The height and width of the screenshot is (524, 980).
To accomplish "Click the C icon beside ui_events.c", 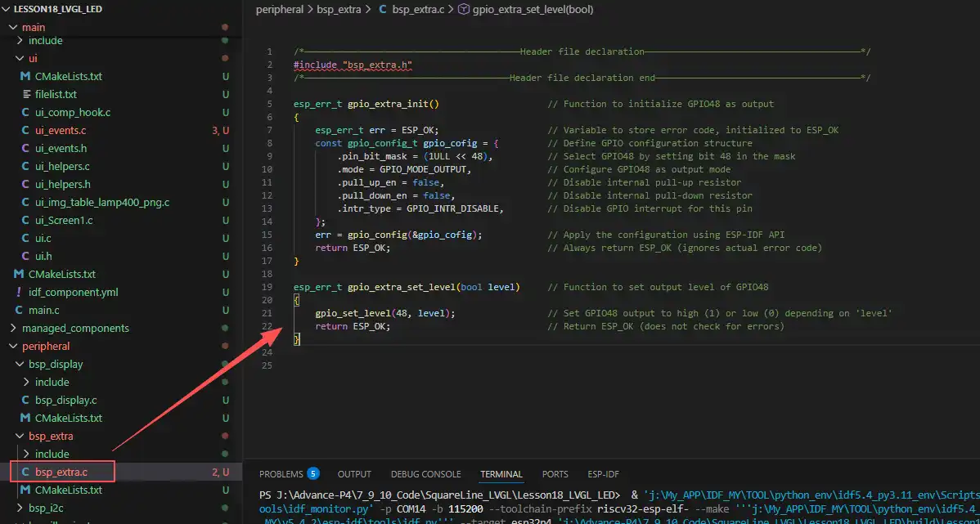I will coord(25,130).
